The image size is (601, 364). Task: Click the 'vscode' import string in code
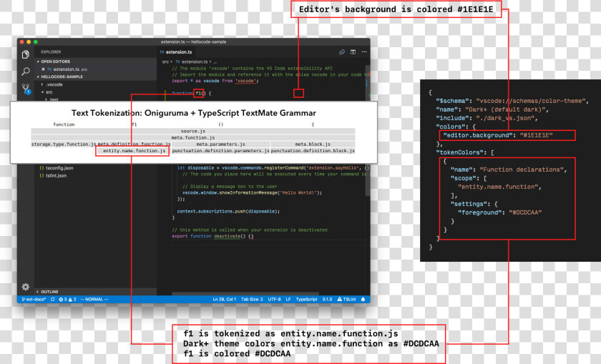245,81
